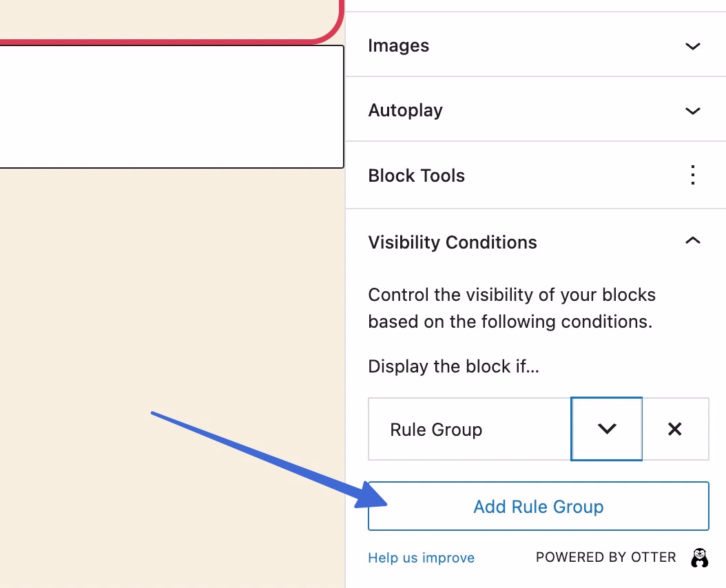Click the Block Tools section header
726x588 pixels.
click(416, 176)
